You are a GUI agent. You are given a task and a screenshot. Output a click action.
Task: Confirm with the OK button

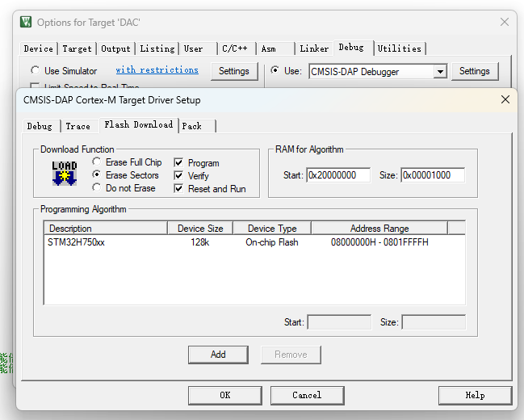coord(225,395)
